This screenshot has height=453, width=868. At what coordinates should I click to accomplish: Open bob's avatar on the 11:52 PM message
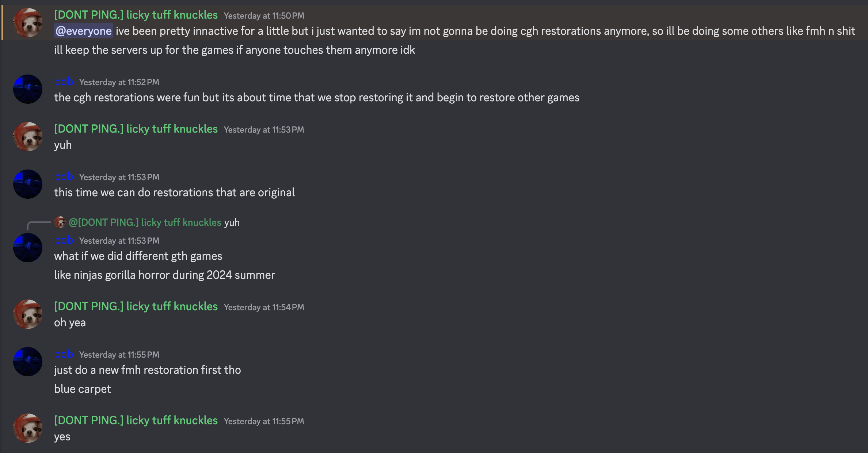coord(28,89)
